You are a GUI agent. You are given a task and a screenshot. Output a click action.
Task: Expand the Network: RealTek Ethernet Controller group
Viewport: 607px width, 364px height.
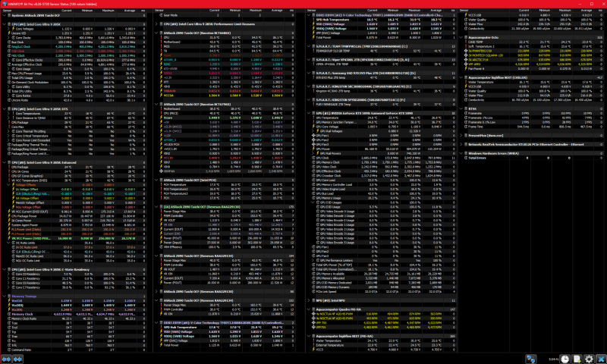click(x=461, y=144)
